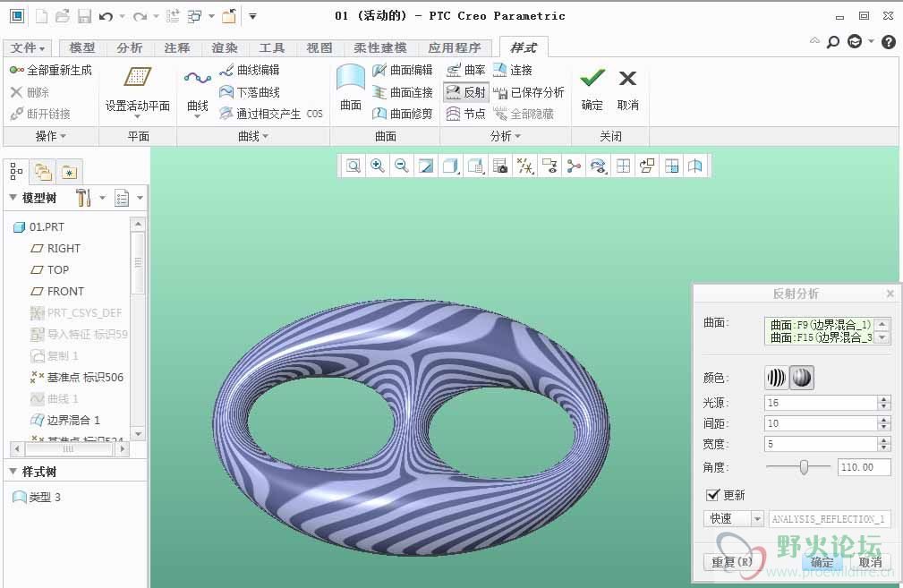Increase the 间距 spacing stepper

coord(884,420)
